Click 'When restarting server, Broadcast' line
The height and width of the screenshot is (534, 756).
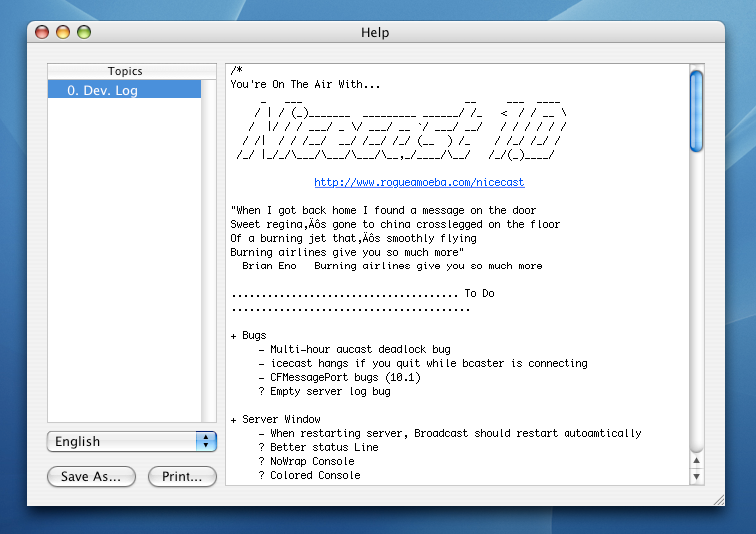coord(451,433)
